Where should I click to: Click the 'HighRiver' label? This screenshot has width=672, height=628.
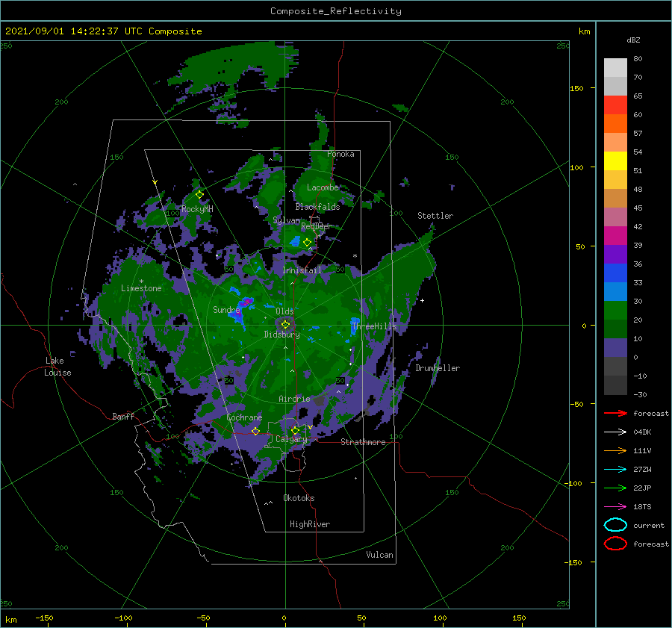tap(310, 524)
